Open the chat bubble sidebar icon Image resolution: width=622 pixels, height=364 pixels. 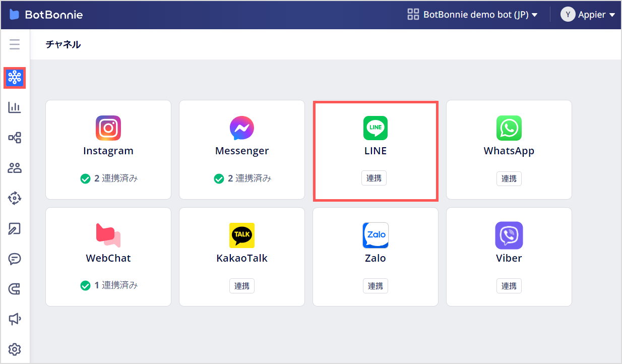tap(15, 259)
